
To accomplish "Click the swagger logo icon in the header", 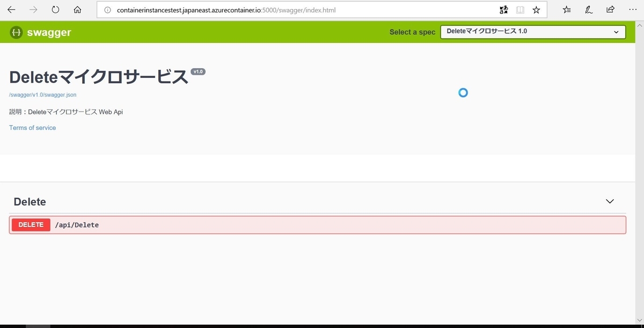I will pyautogui.click(x=16, y=32).
